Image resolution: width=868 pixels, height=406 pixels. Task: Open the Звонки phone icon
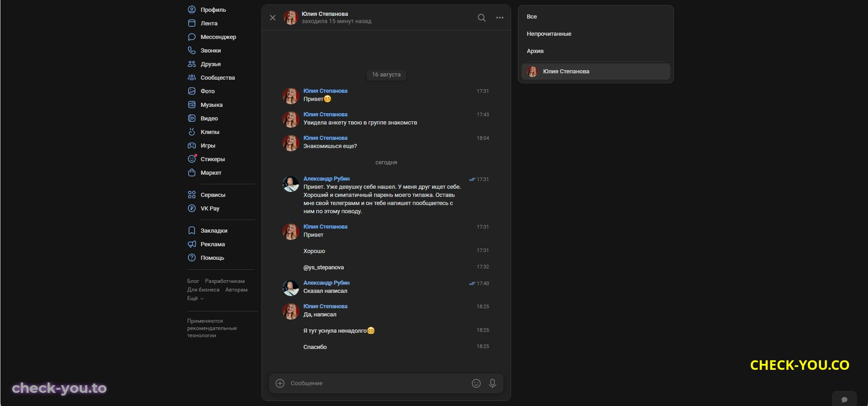192,50
